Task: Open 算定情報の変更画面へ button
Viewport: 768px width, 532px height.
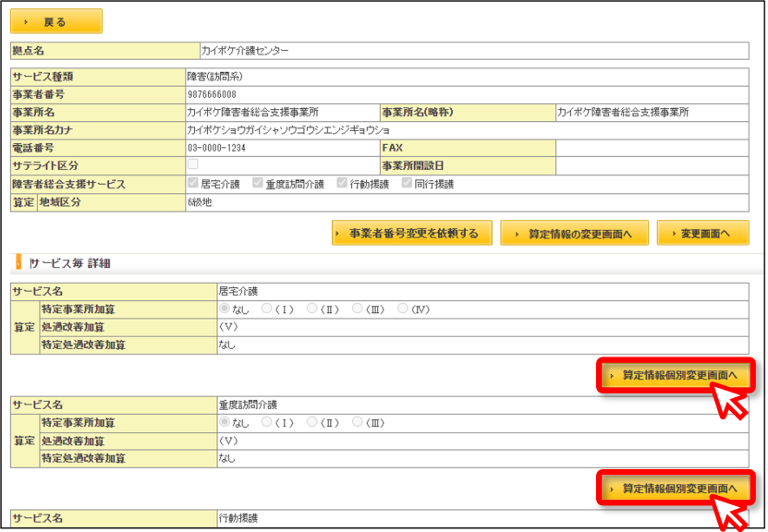Action: [x=574, y=233]
